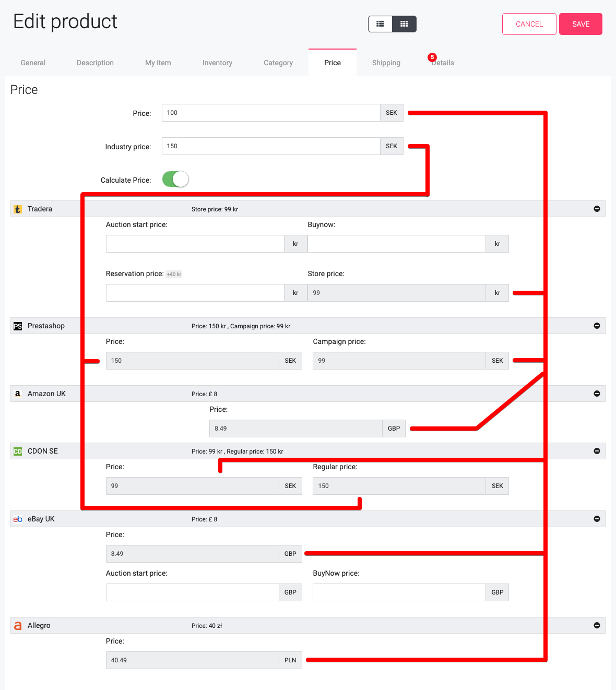Collapse the Allegro section
This screenshot has height=690, width=616.
(x=597, y=625)
